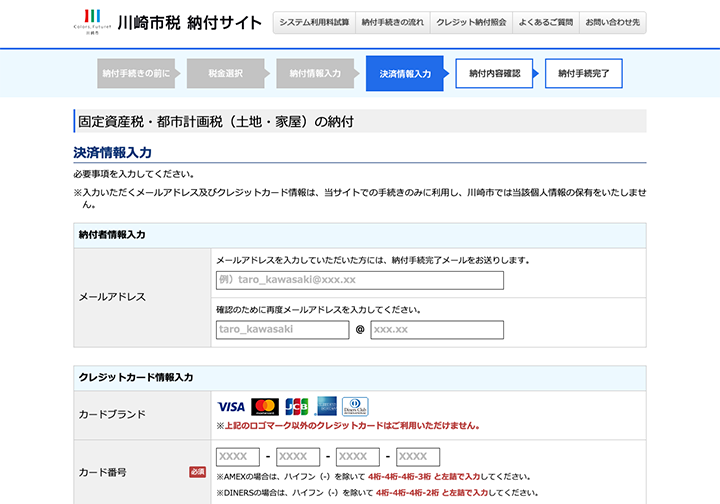Open お問い合わせ先 page
Viewport: 720px width, 504px height.
[613, 22]
